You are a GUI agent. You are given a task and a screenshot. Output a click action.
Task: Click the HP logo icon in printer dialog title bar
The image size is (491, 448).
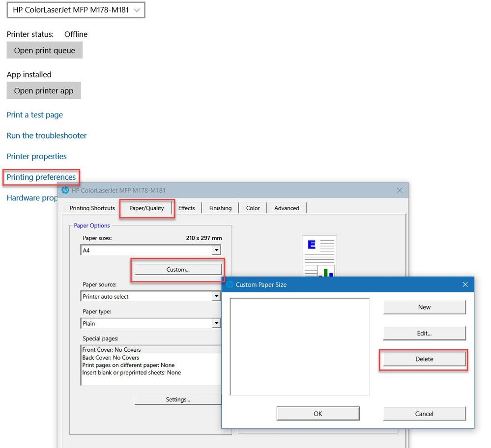pos(65,190)
